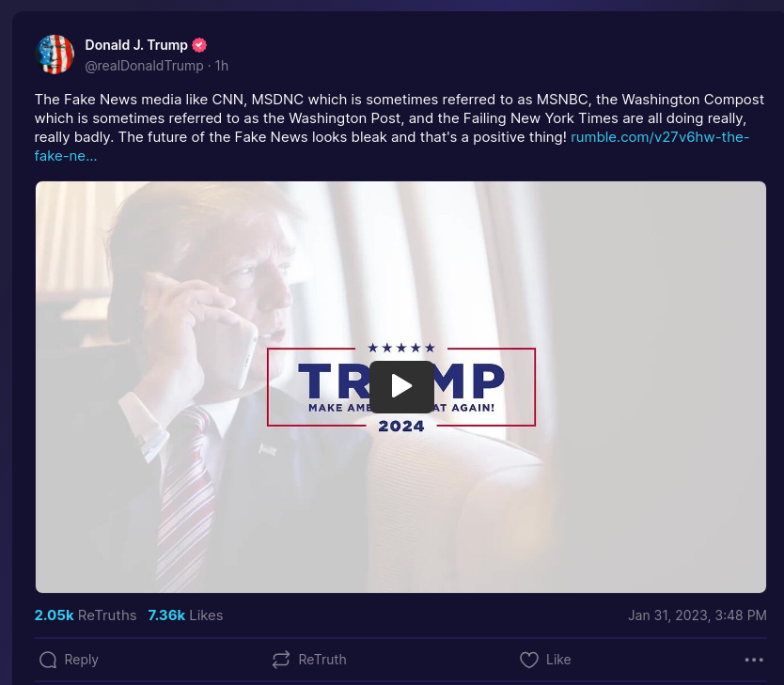Click the flag-painted profile avatar
This screenshot has height=685, width=784.
(55, 54)
